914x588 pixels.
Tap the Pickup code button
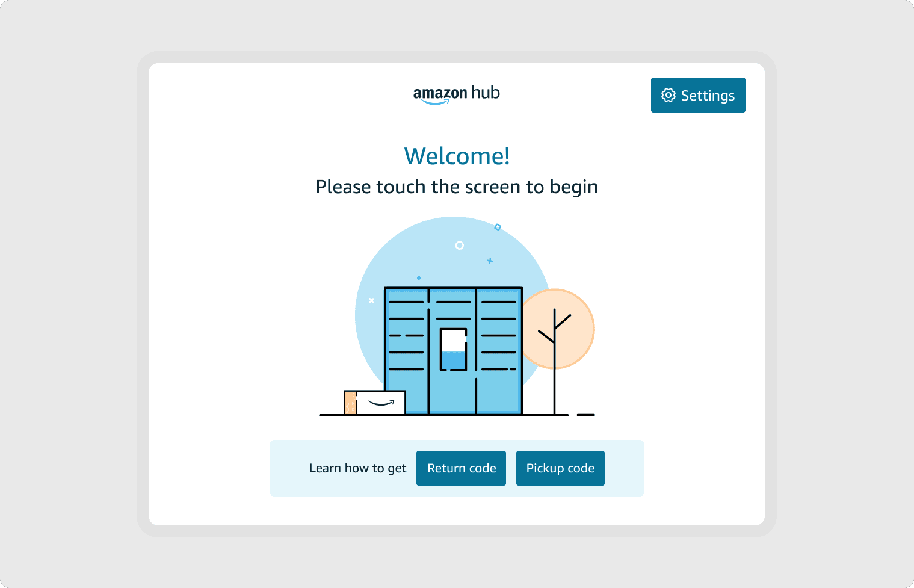(x=560, y=468)
